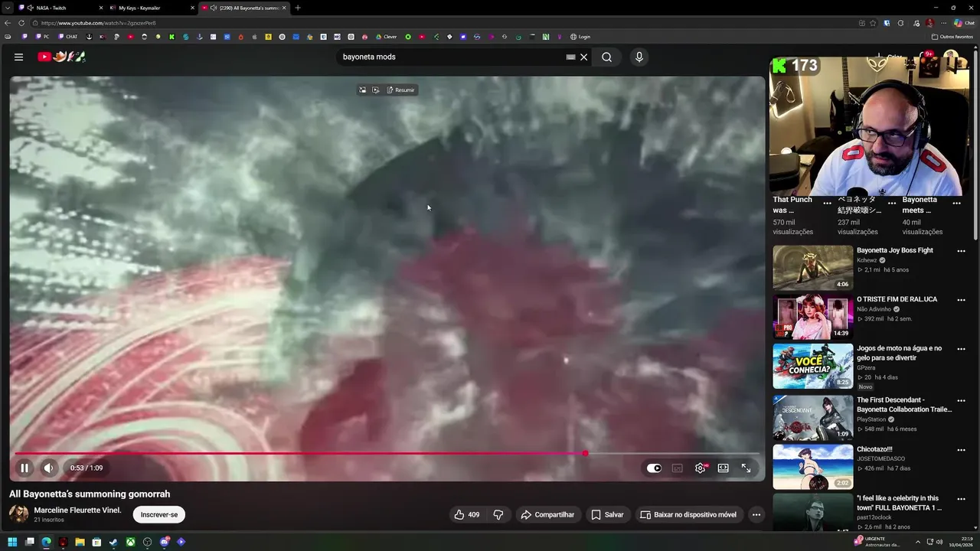
Task: Start voice search with microphone icon
Action: coord(639,57)
